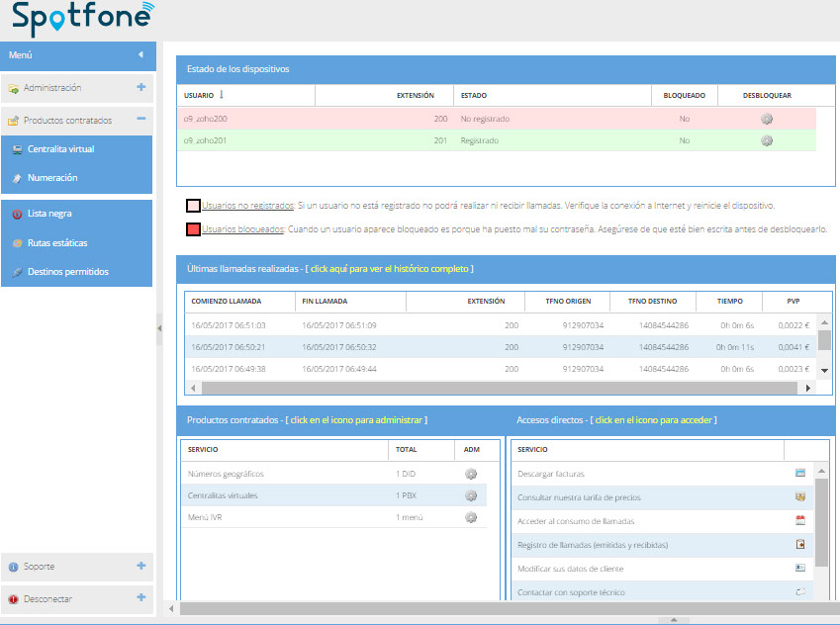Open admin gear for Números geográficos
Viewport: 840px width, 625px height.
click(x=471, y=474)
